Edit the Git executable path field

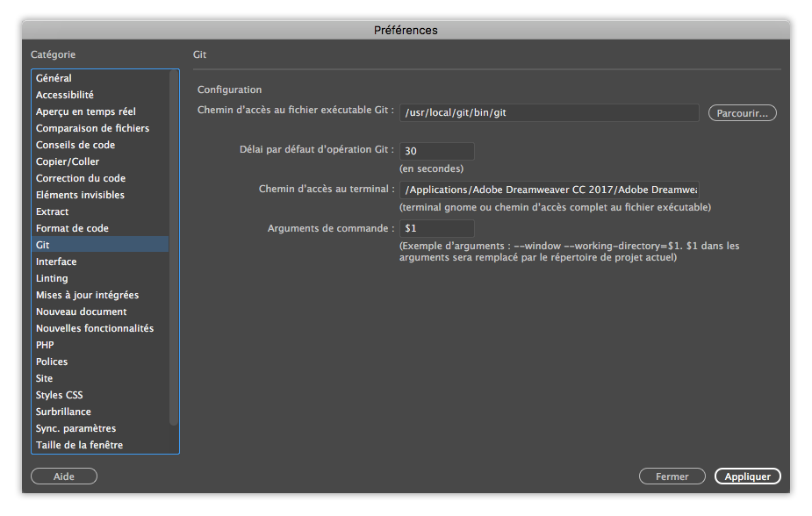pos(549,112)
